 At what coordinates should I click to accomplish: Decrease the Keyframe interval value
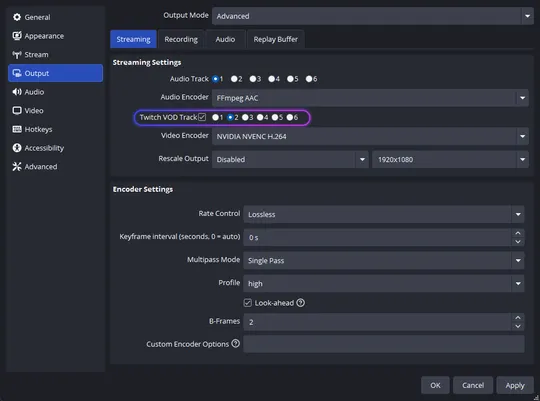point(518,242)
